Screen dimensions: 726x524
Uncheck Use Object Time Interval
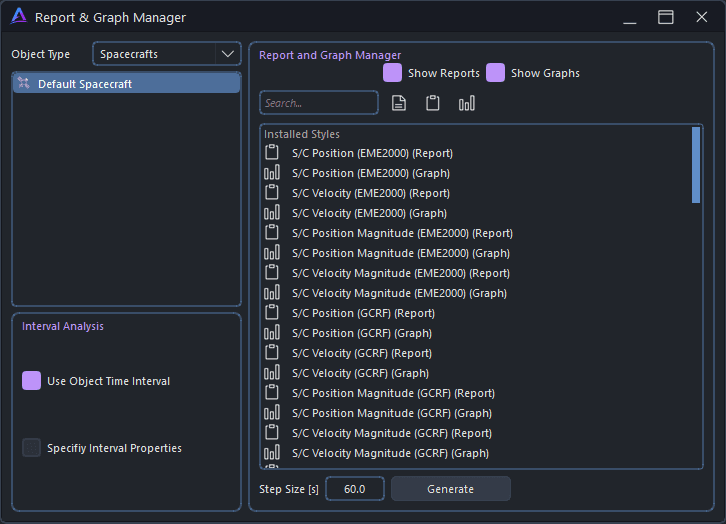31,381
